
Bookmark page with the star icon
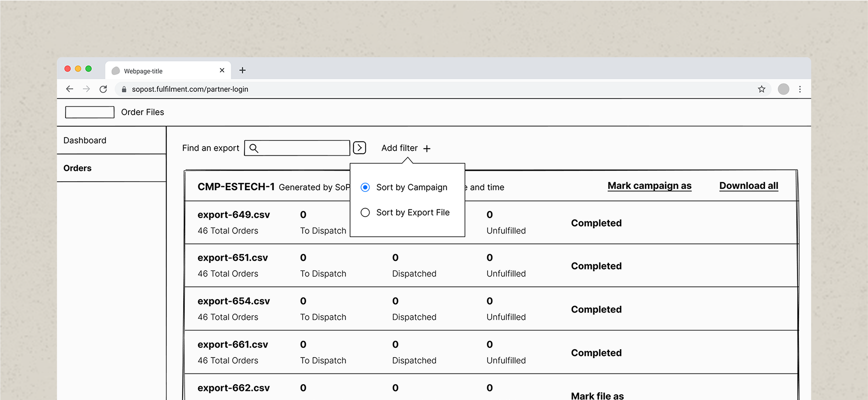click(x=761, y=89)
